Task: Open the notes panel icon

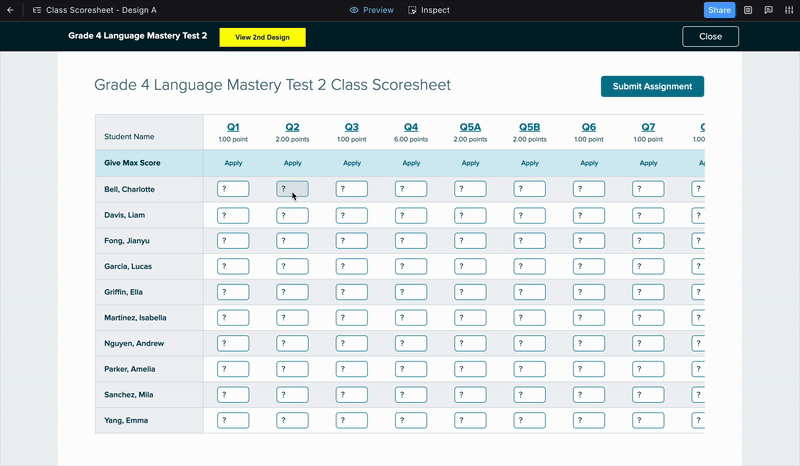Action: (748, 10)
